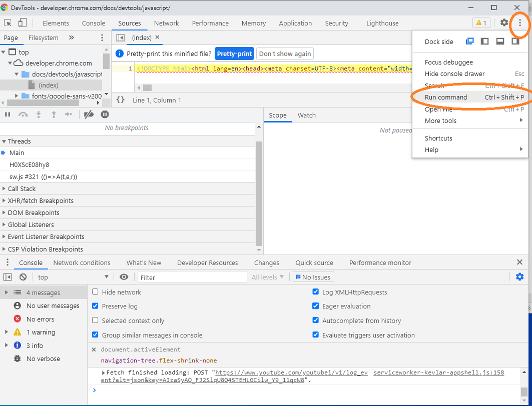The width and height of the screenshot is (532, 406).
Task: Open DevTools settings gear icon
Action: click(x=504, y=23)
